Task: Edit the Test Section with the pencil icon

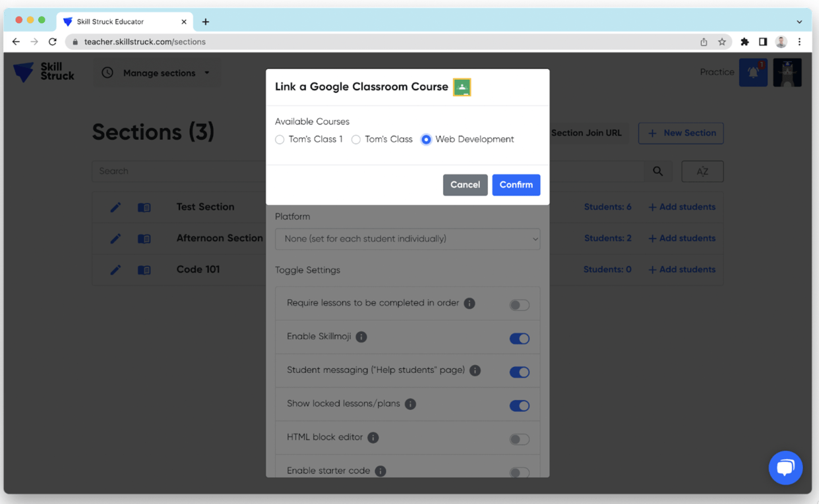Action: 115,207
